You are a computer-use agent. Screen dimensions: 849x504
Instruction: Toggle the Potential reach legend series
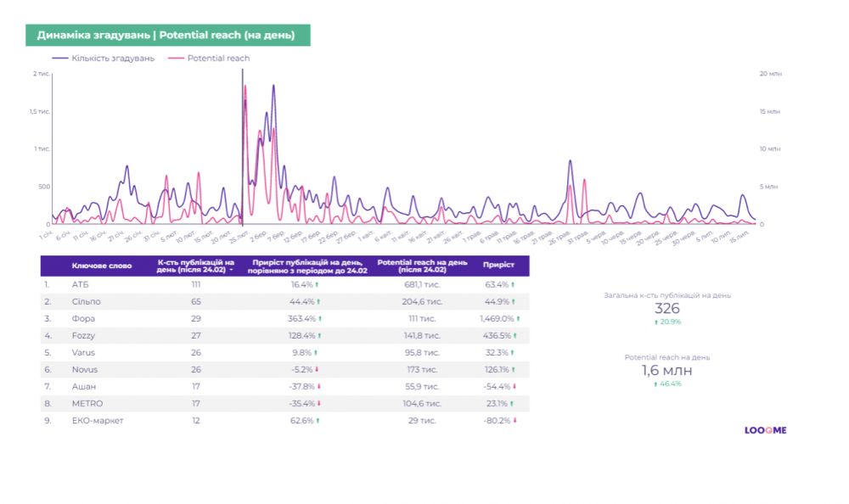(x=218, y=59)
